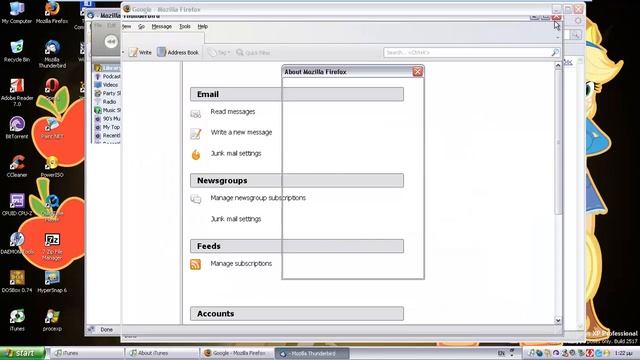This screenshot has height=360, width=640.
Task: Select Music Store in iTunes sidebar
Action: coord(107,110)
